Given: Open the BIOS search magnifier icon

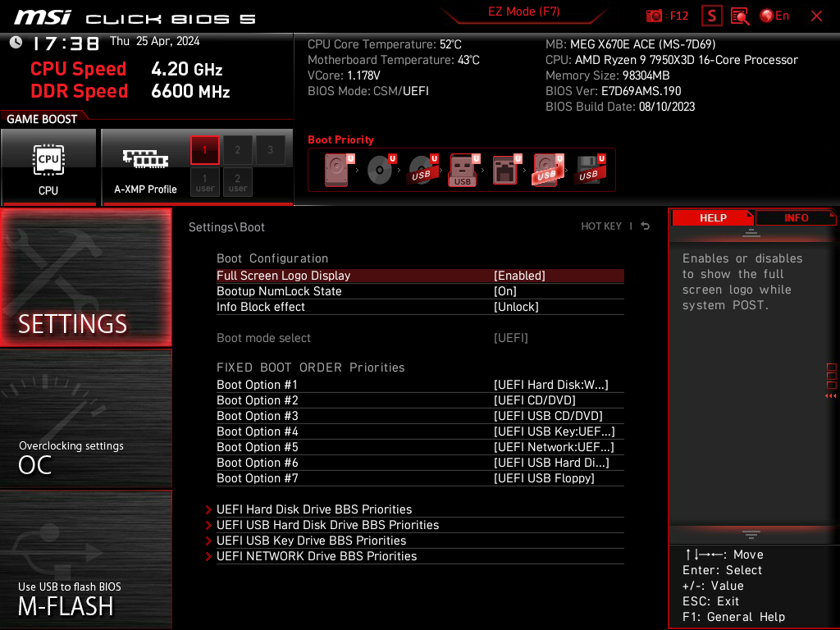Looking at the screenshot, I should coord(740,16).
